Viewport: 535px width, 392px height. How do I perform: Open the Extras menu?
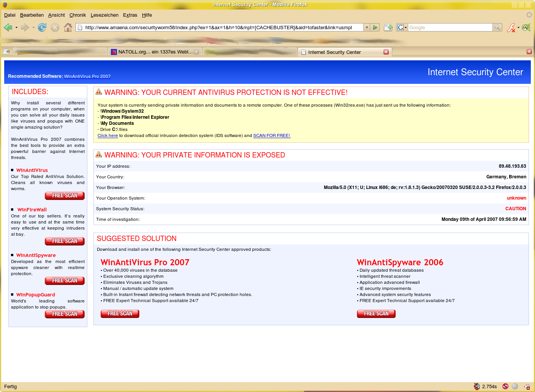coord(130,15)
